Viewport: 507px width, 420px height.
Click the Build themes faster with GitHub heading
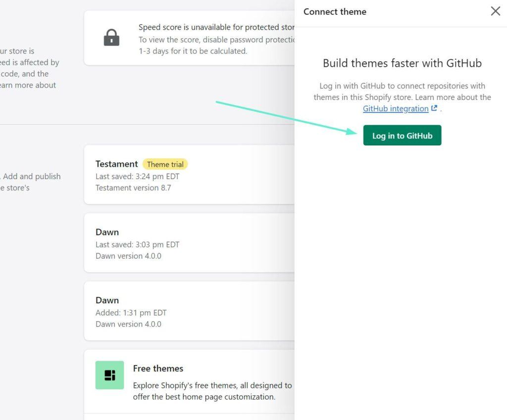tap(402, 63)
